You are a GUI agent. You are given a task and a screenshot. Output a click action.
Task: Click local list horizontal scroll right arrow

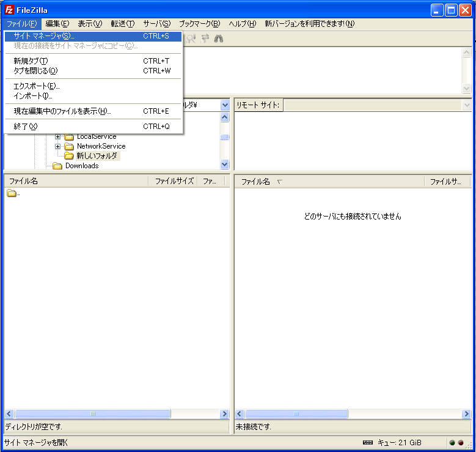(x=224, y=413)
